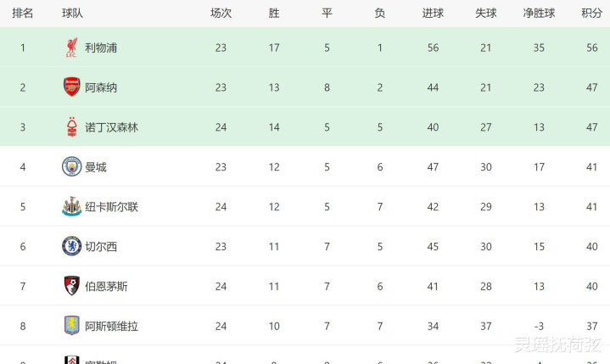Sort table by 积分 column header
Image resolution: width=610 pixels, height=364 pixels.
(x=591, y=14)
